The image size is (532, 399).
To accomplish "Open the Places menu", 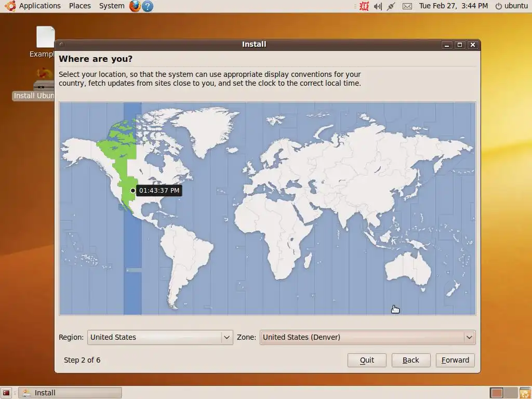I will [x=79, y=6].
